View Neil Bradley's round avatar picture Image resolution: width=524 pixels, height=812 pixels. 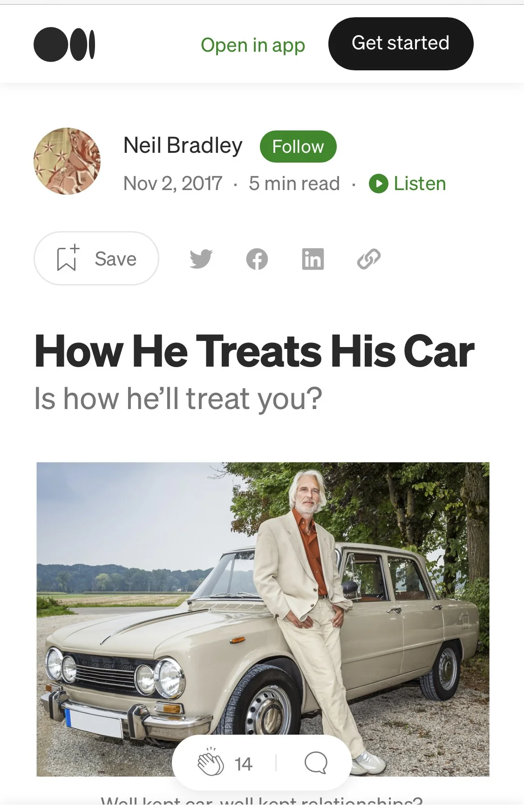[67, 161]
